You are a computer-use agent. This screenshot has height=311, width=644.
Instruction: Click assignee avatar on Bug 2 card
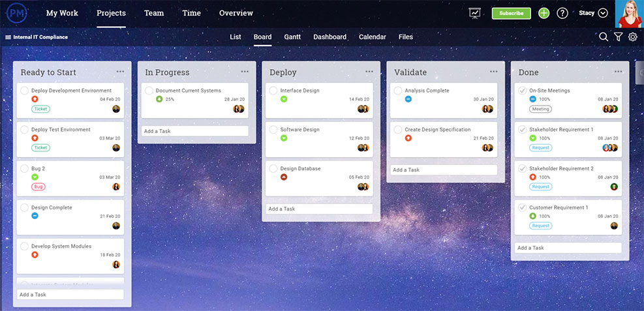click(116, 186)
